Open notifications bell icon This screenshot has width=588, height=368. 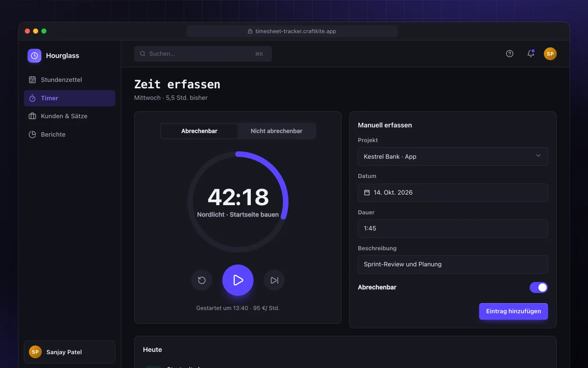[531, 54]
